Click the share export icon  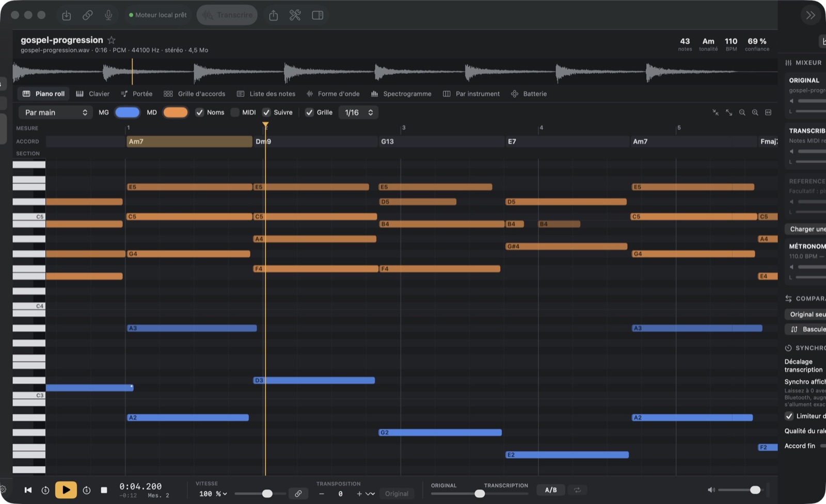(274, 15)
